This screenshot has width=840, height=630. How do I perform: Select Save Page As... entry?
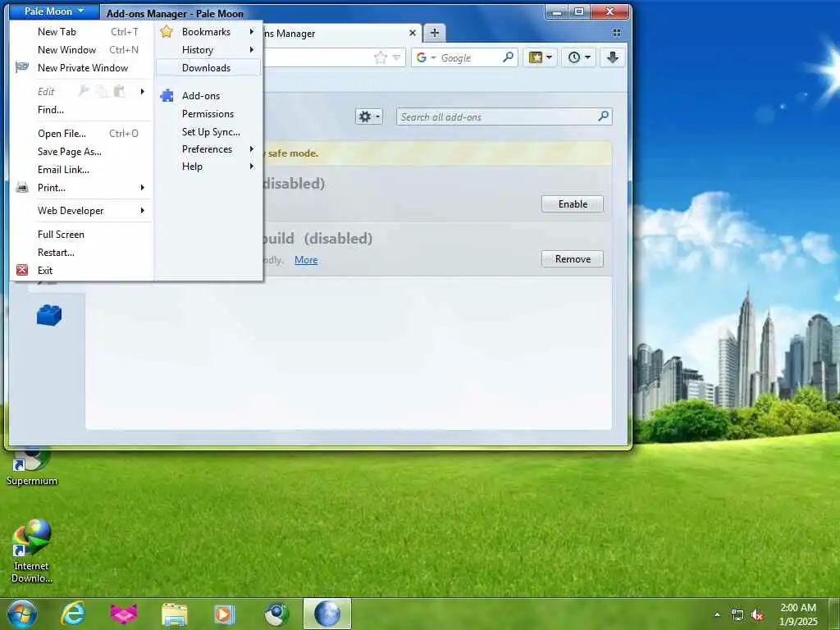click(x=69, y=152)
